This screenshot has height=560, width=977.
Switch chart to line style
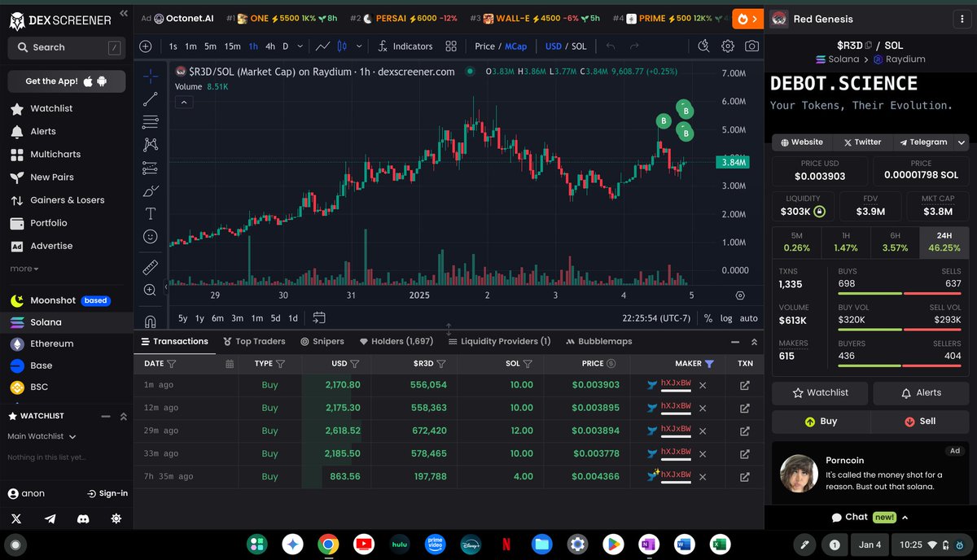pyautogui.click(x=323, y=46)
